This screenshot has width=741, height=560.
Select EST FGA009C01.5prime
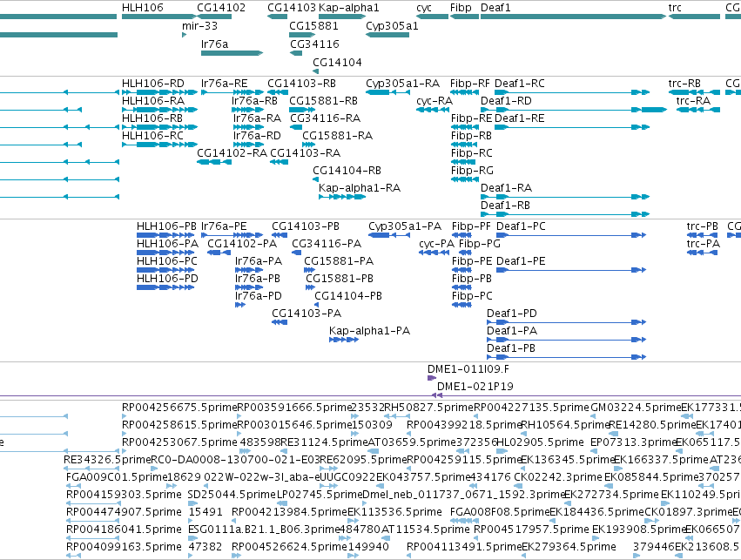(x=73, y=486)
